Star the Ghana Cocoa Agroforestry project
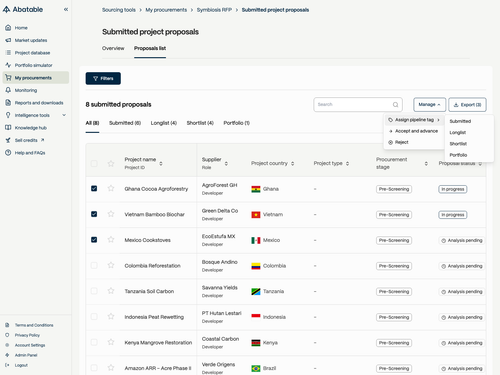The image size is (500, 375). pos(111,188)
